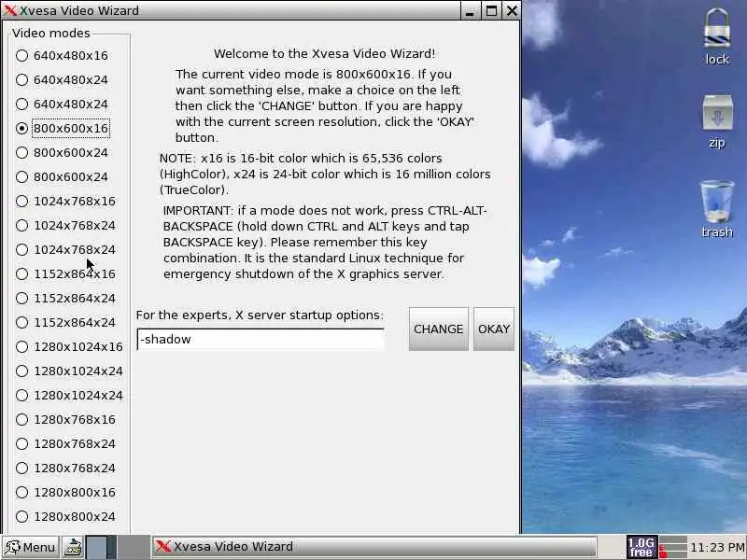Click the 1.0G free storage tray icon
This screenshot has width=747, height=560.
[641, 547]
